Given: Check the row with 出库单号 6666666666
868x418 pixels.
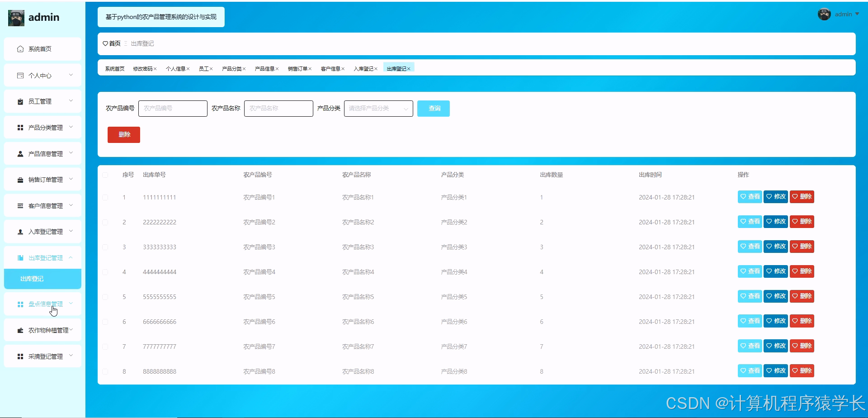Looking at the screenshot, I should 105,322.
